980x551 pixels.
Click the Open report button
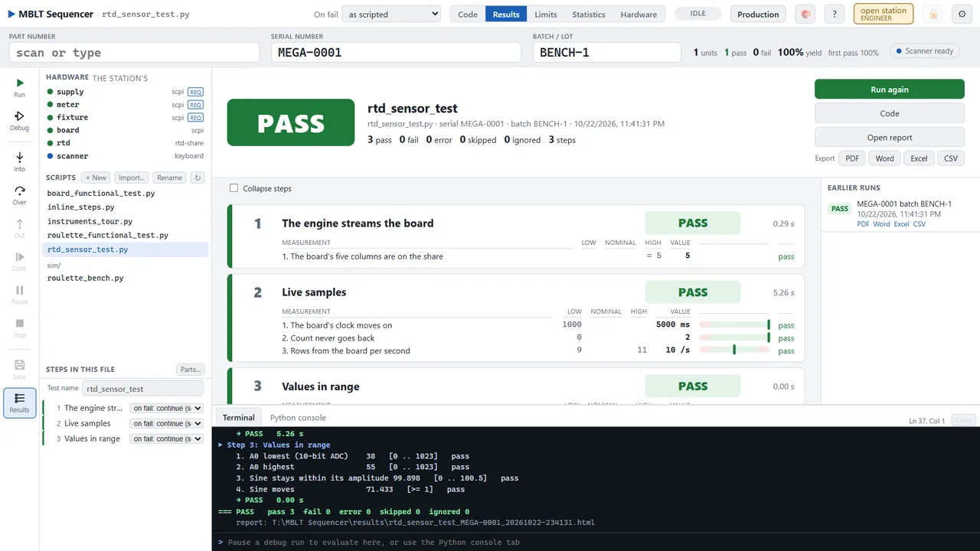tap(890, 138)
